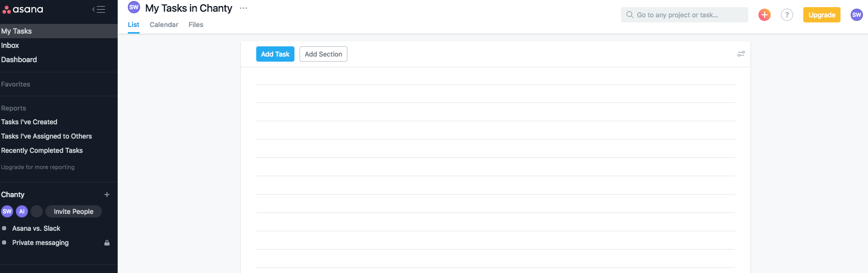
Task: Click the AI member avatar in sidebar
Action: [x=22, y=211]
